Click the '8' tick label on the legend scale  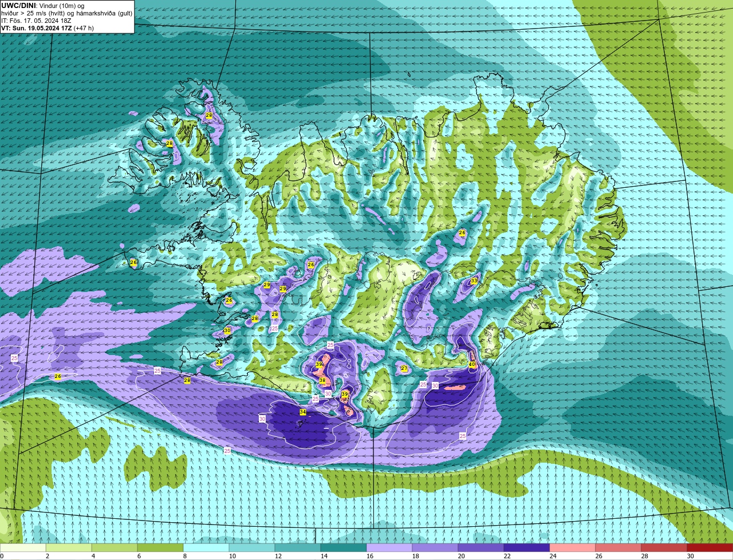[x=184, y=556]
